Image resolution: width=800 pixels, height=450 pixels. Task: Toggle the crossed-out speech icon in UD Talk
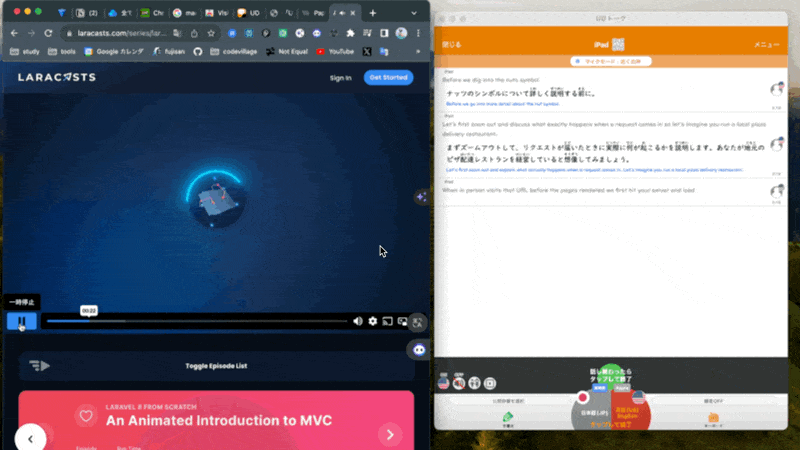coord(459,383)
